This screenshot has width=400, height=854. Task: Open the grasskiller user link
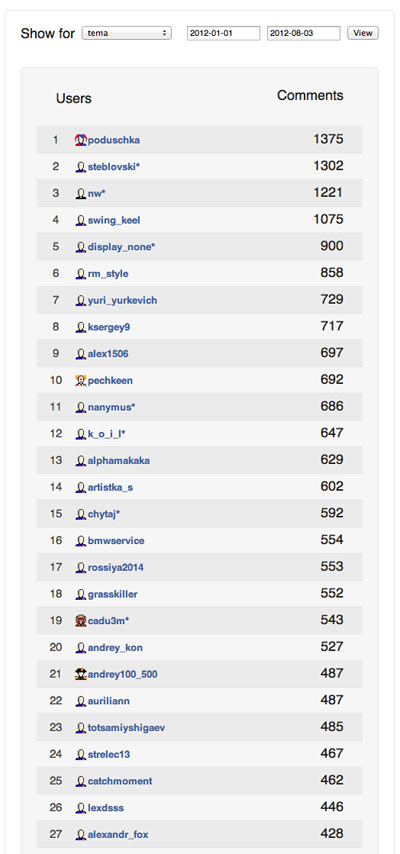tap(113, 594)
